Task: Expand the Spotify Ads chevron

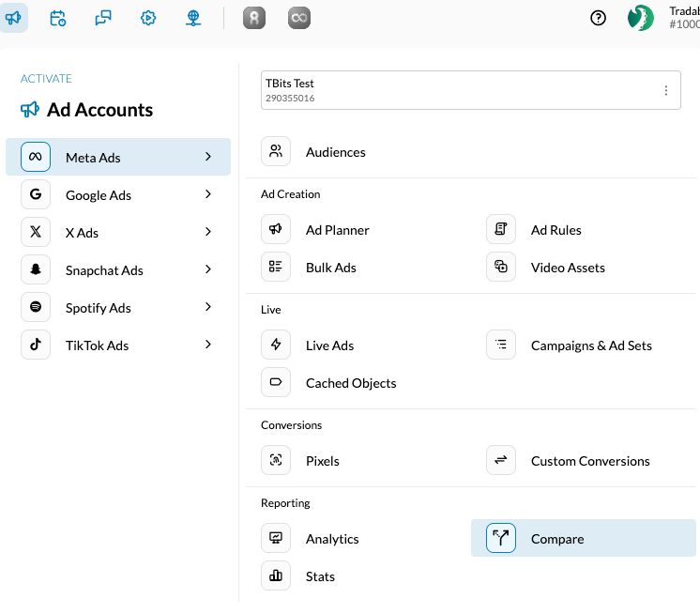Action: click(208, 308)
